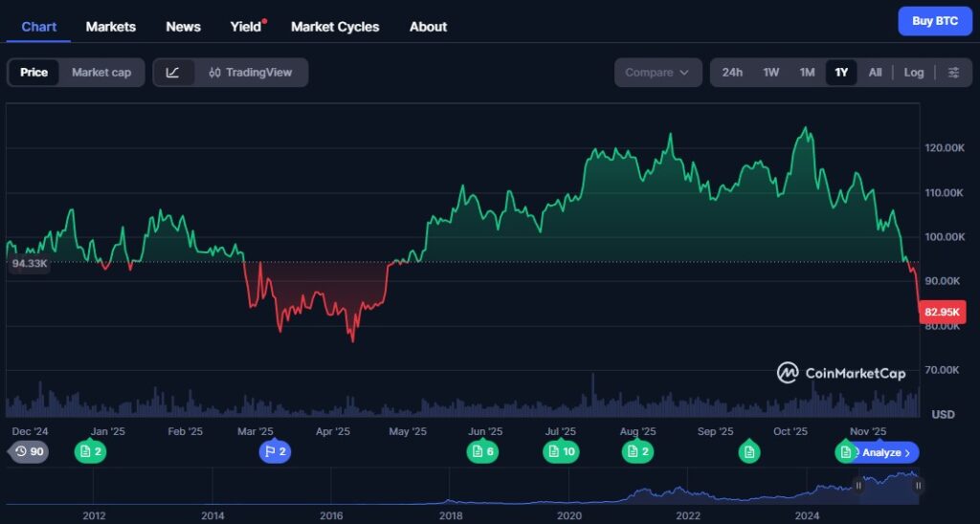The image size is (980, 524).
Task: Click the May '25 date label
Action: 408,431
